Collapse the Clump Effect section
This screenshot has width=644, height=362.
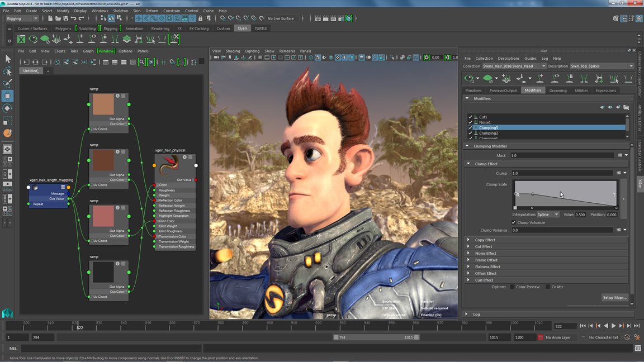(x=468, y=164)
